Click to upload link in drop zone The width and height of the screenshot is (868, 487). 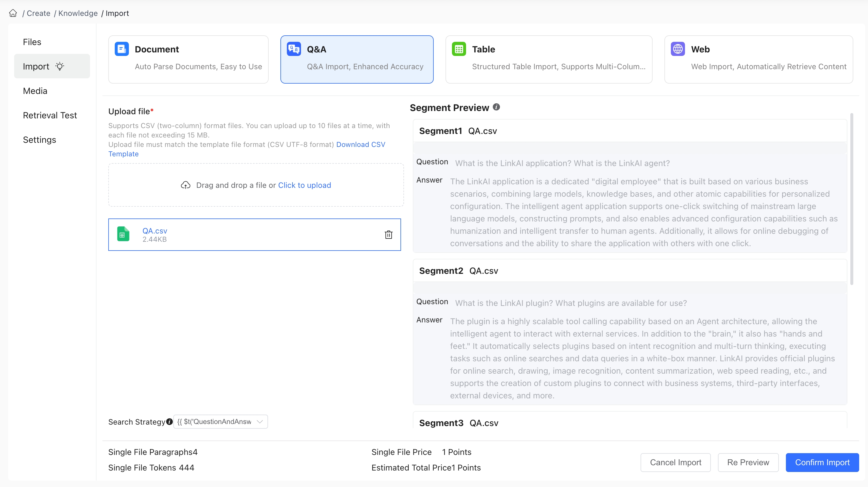coord(304,185)
